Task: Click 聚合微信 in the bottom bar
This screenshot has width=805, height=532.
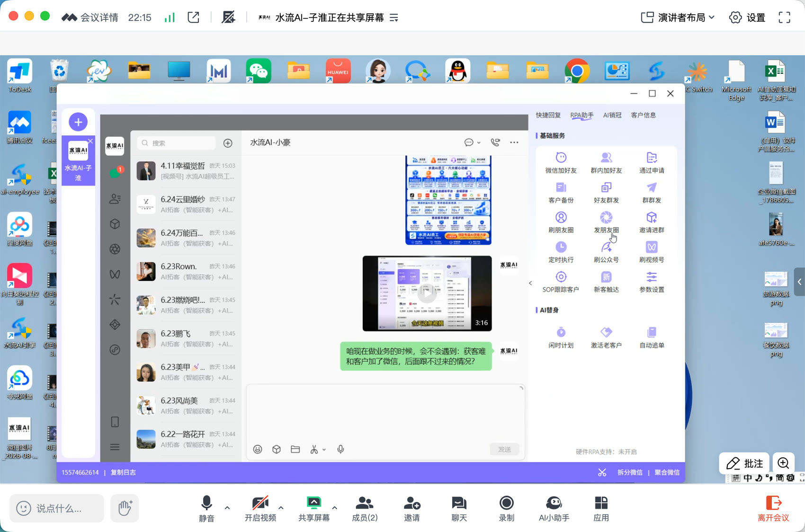Action: [667, 472]
